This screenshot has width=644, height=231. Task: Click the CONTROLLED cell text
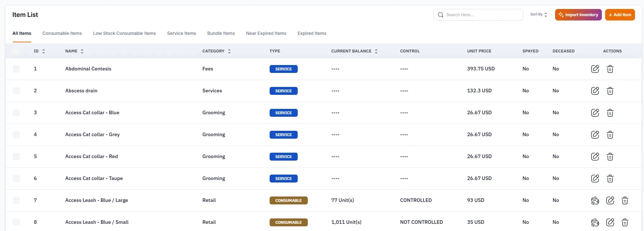(416, 200)
